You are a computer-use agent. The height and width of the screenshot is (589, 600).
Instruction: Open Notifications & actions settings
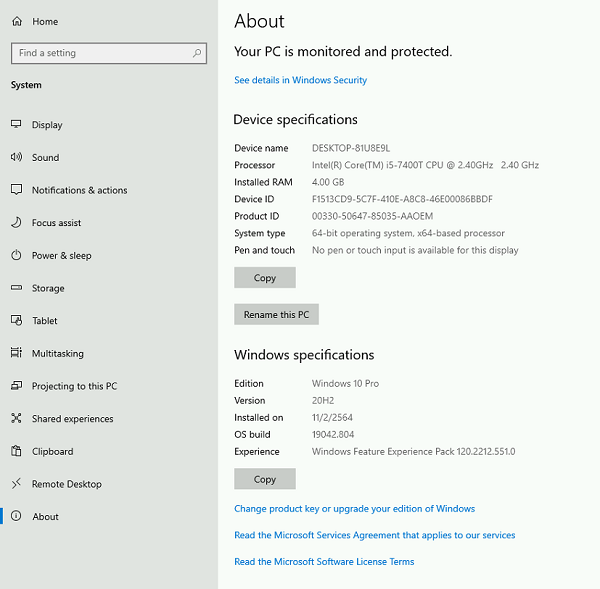coord(79,190)
